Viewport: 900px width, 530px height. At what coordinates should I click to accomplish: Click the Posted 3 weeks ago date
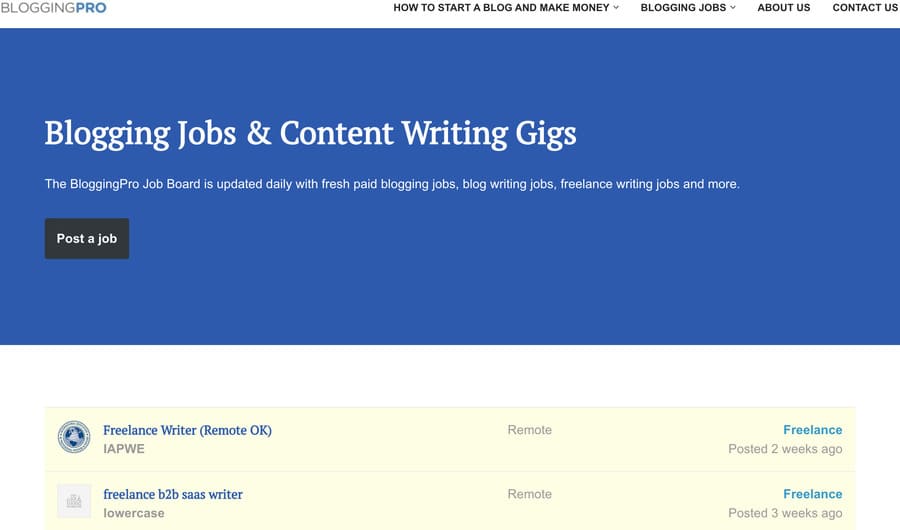coord(785,513)
